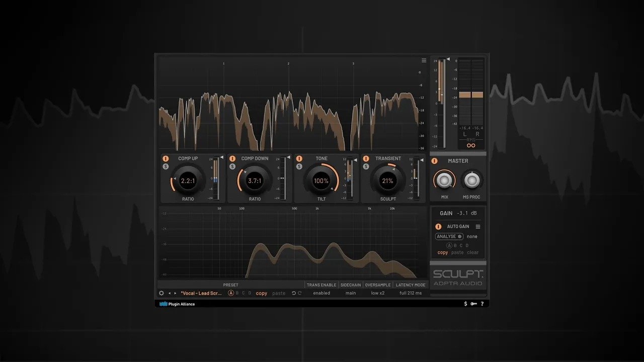Select preset state C in bottom bar
Viewport: 644px width, 362px height.
point(244,293)
